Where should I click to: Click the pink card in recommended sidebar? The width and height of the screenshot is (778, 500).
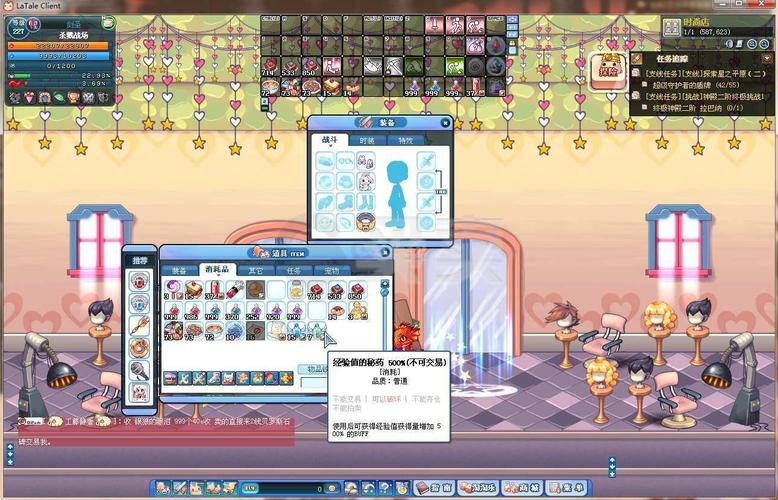[139, 392]
